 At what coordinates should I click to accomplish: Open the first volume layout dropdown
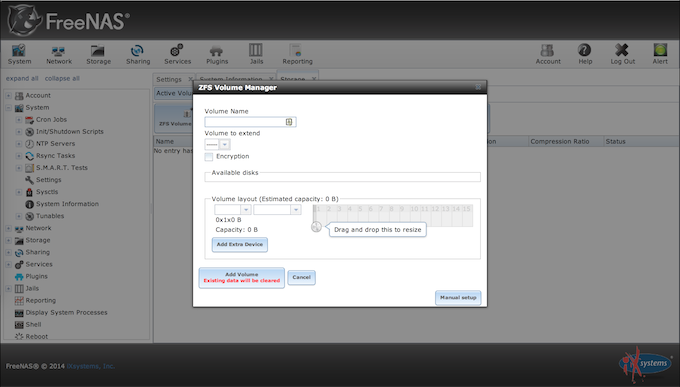[245, 210]
